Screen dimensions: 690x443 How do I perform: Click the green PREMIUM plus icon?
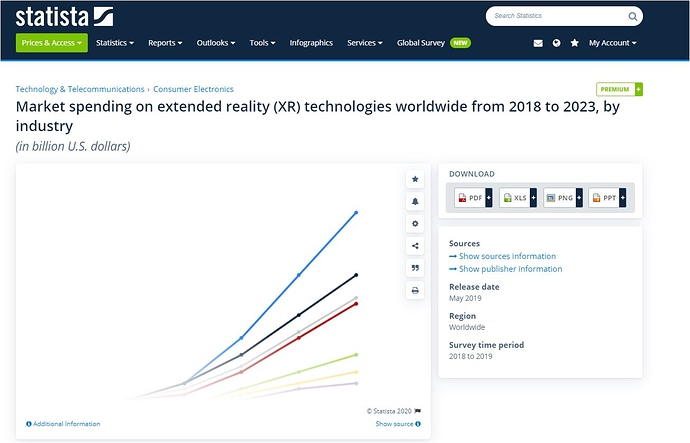[x=639, y=89]
